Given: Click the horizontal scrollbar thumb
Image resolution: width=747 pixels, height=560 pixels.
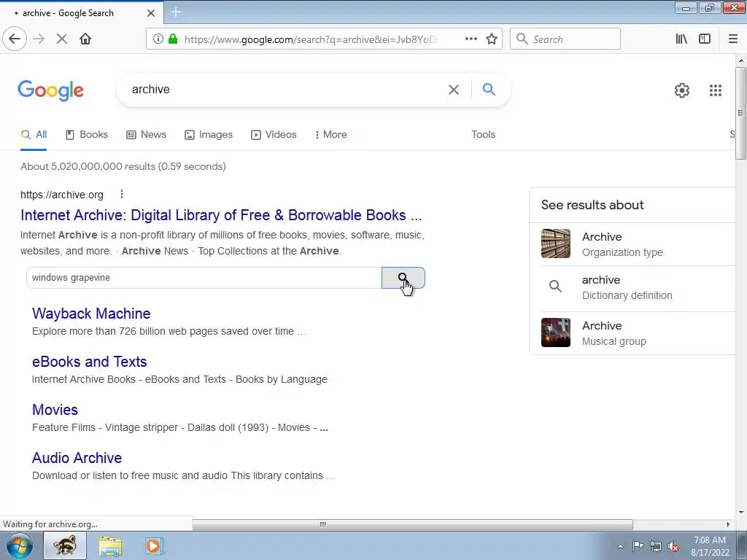Looking at the screenshot, I should click(x=413, y=524).
